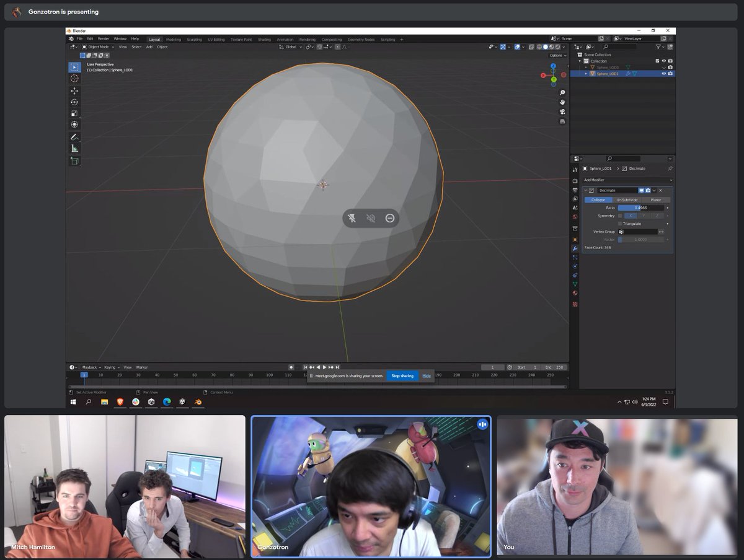
Task: Open the Add Modifier dropdown
Action: tap(627, 180)
